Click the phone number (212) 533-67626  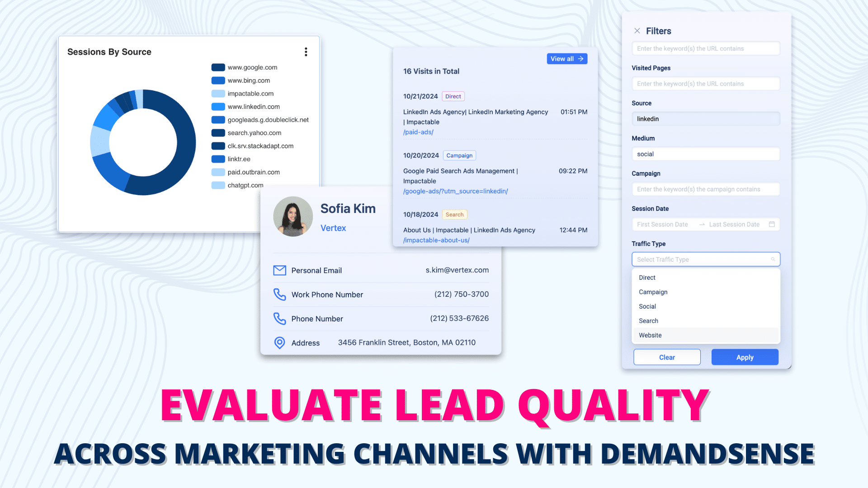click(x=459, y=319)
